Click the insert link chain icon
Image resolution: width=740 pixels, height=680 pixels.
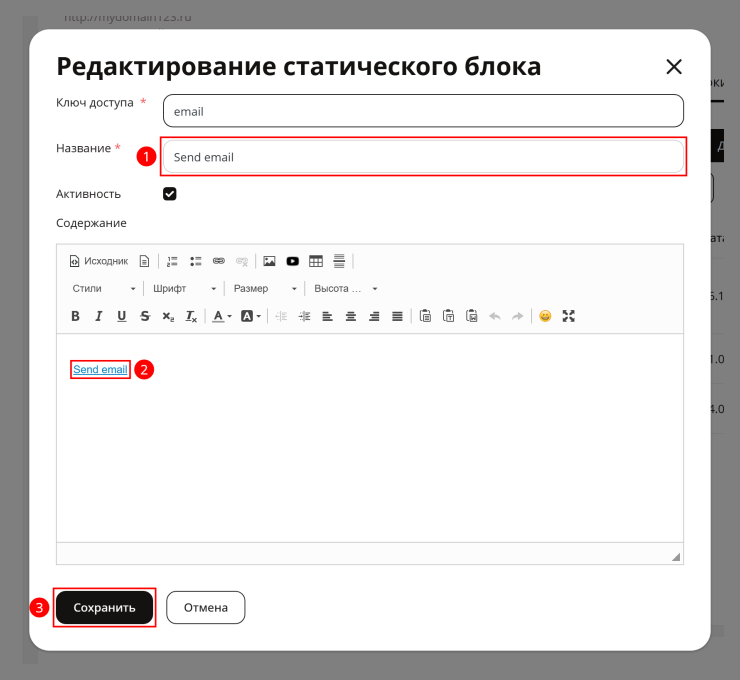(219, 261)
